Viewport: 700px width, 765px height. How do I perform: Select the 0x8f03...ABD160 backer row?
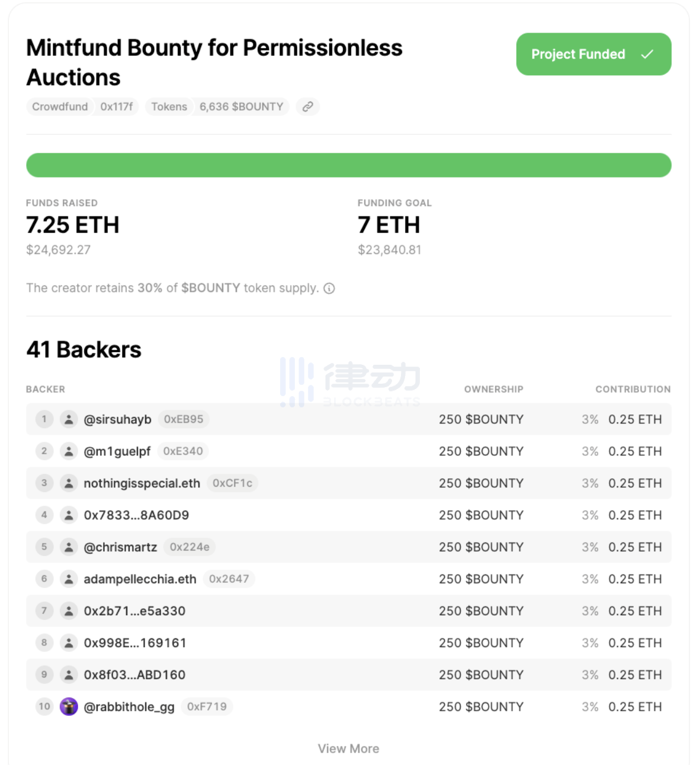[348, 675]
